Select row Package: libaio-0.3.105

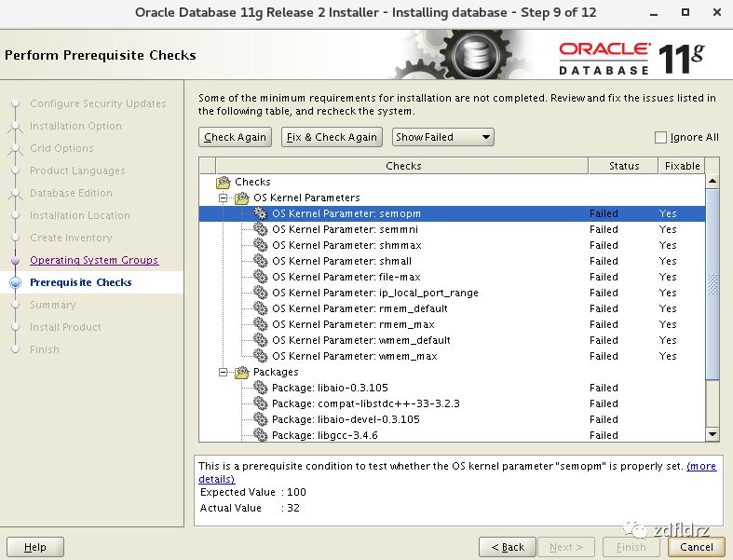452,388
